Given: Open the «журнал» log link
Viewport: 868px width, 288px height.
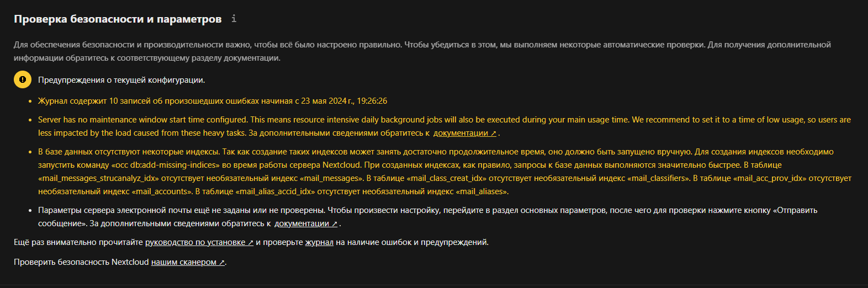Looking at the screenshot, I should pos(319,242).
